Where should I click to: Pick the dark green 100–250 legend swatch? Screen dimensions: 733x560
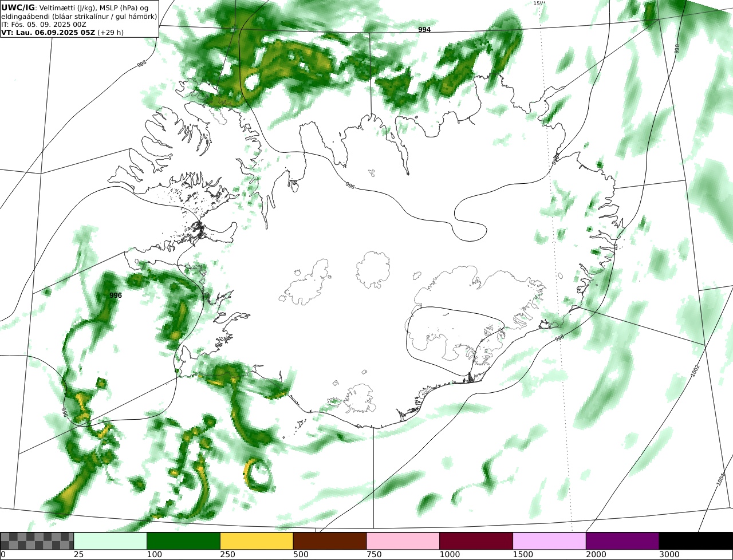(184, 541)
